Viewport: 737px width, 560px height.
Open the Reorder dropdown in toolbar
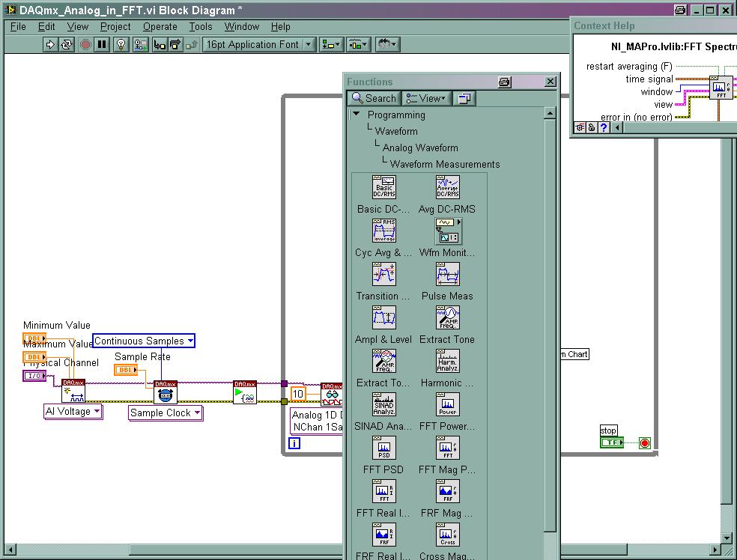coord(387,45)
